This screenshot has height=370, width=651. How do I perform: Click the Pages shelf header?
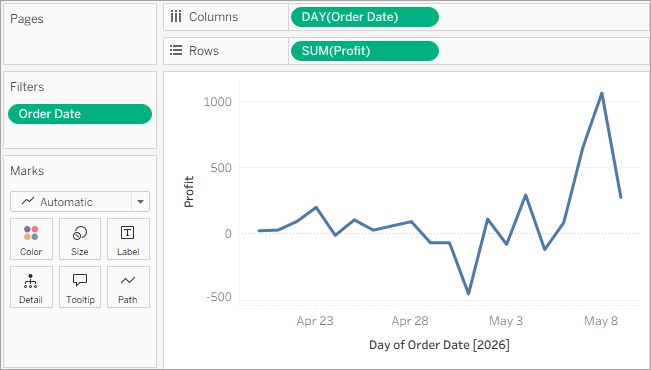coord(27,19)
